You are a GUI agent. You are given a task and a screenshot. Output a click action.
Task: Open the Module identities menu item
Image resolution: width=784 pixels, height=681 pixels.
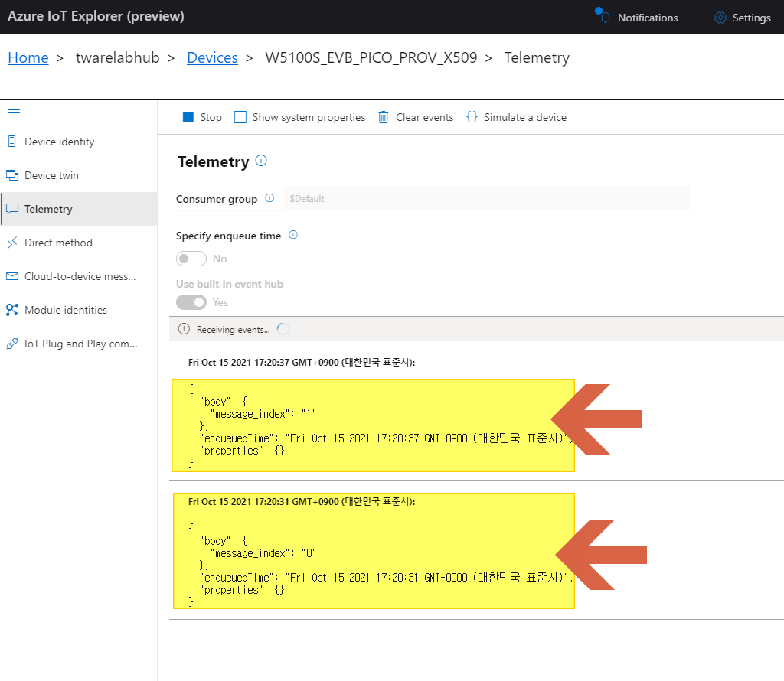point(79,310)
